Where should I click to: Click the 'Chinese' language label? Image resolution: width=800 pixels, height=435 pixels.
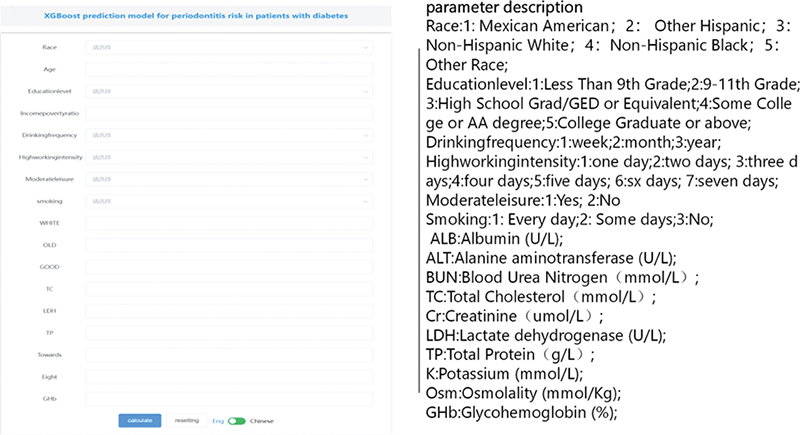tap(262, 421)
